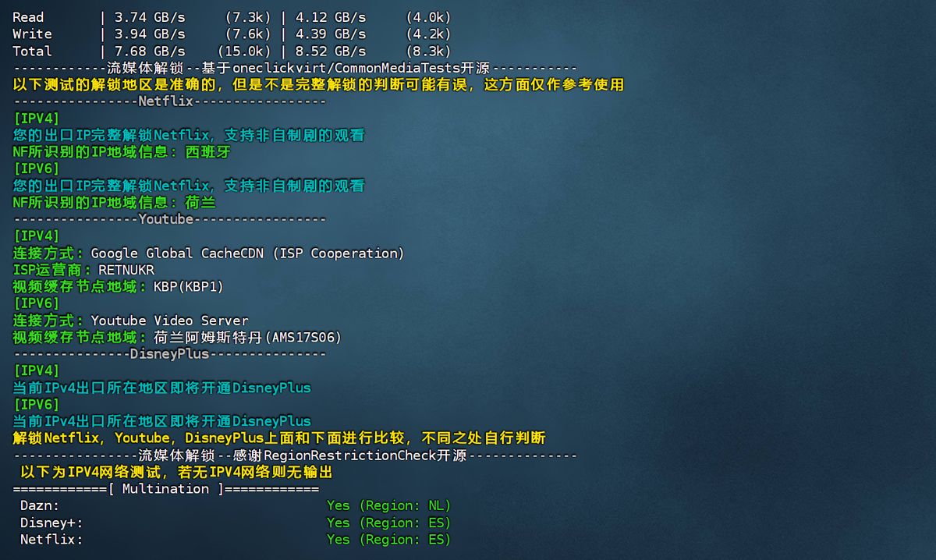936x560 pixels.
Task: Click the "Write" row label
Action: (x=32, y=34)
